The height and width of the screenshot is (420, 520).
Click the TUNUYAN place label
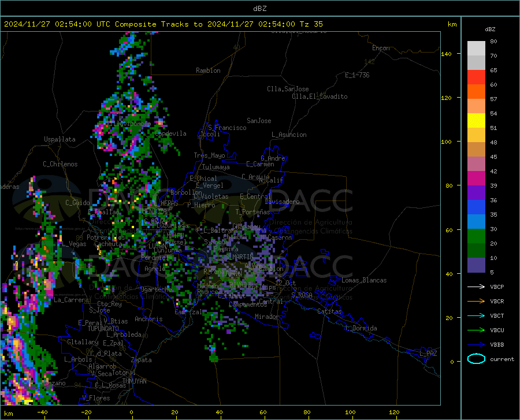coord(134,381)
